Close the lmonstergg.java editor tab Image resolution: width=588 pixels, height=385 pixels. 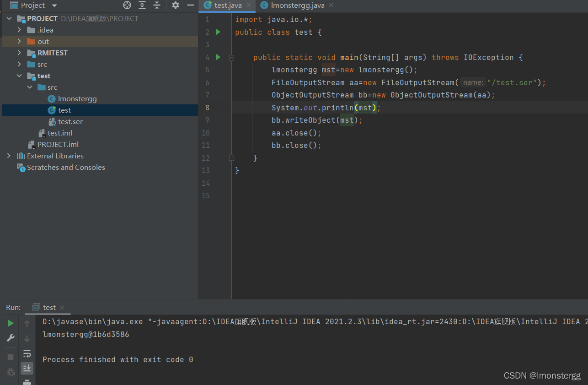[x=331, y=5]
